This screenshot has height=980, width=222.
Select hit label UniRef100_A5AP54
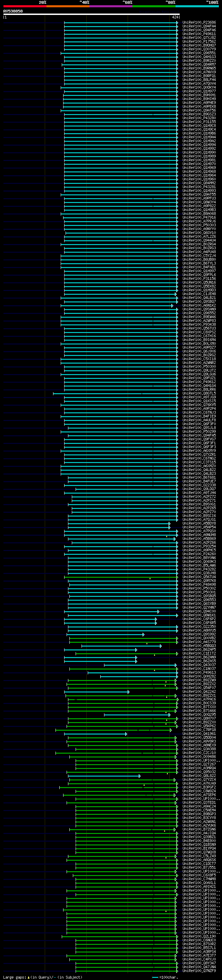point(199,527)
